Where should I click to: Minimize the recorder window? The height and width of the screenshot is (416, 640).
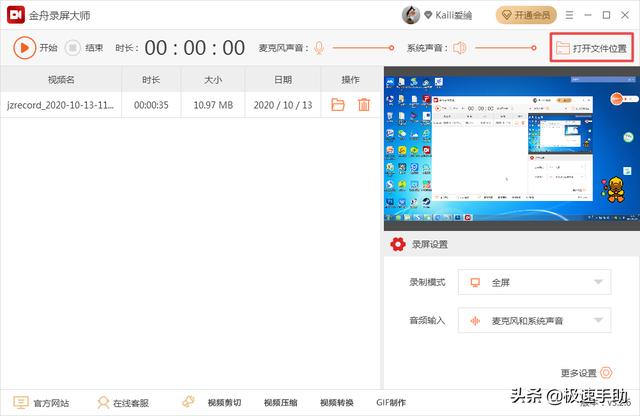(x=588, y=15)
